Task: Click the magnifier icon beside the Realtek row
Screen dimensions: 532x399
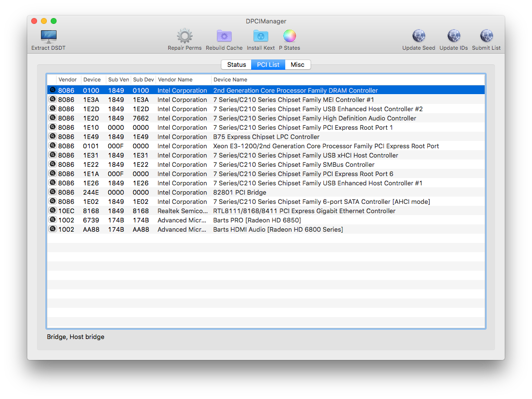Action: (52, 211)
